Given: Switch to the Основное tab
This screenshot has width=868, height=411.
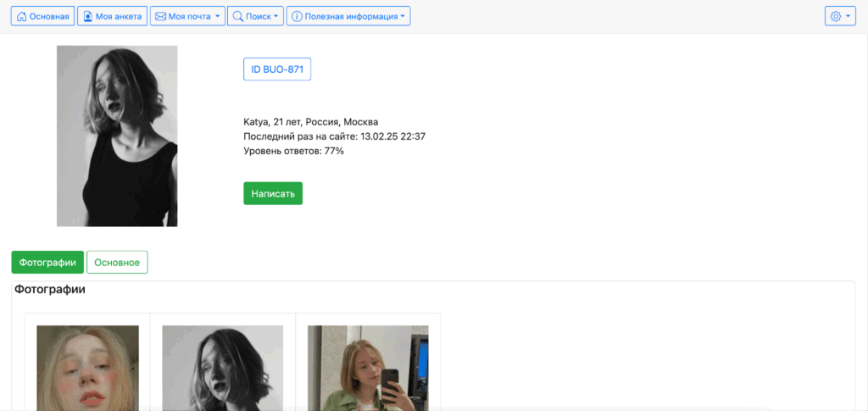Looking at the screenshot, I should click(x=117, y=263).
